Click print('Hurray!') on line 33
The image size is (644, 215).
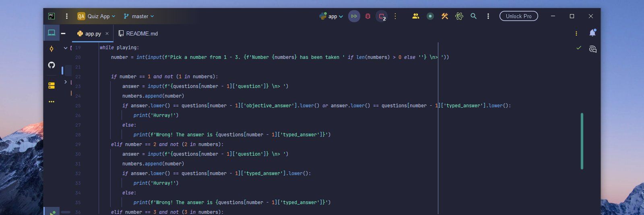point(156,183)
